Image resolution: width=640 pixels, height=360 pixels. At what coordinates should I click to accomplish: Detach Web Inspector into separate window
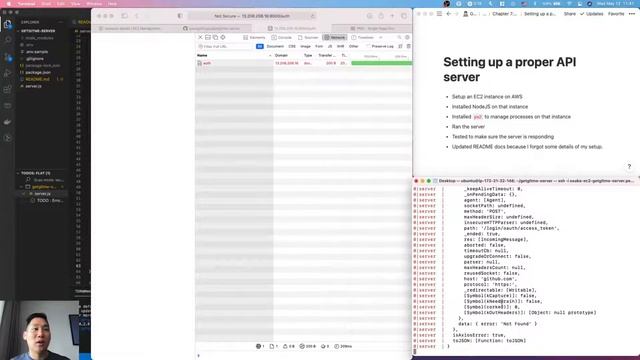(215, 37)
